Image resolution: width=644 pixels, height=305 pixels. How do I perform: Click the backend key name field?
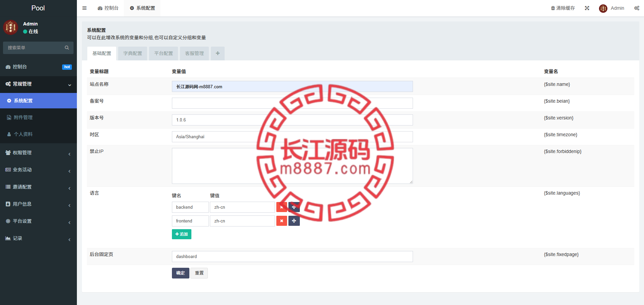pyautogui.click(x=190, y=207)
